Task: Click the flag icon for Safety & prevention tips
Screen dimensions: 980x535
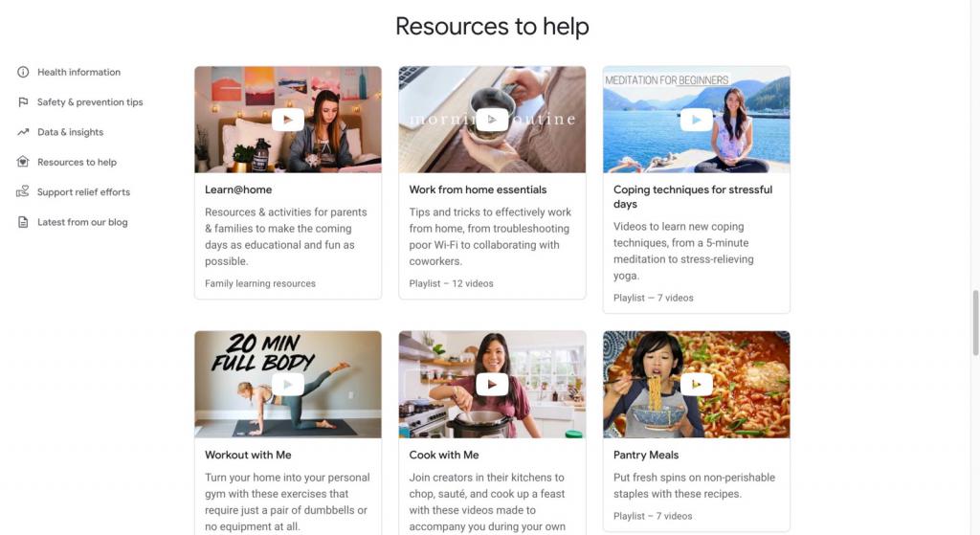Action: click(23, 101)
